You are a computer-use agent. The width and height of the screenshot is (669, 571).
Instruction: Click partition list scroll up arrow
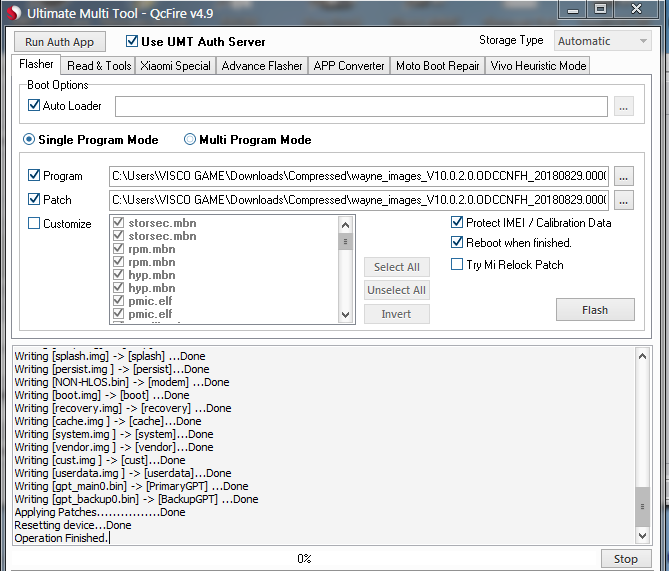(x=346, y=225)
